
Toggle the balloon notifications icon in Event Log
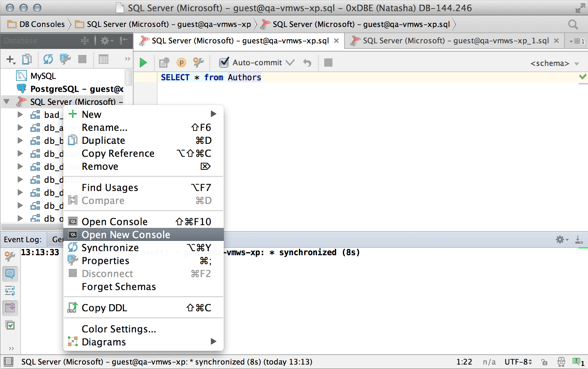click(x=10, y=274)
